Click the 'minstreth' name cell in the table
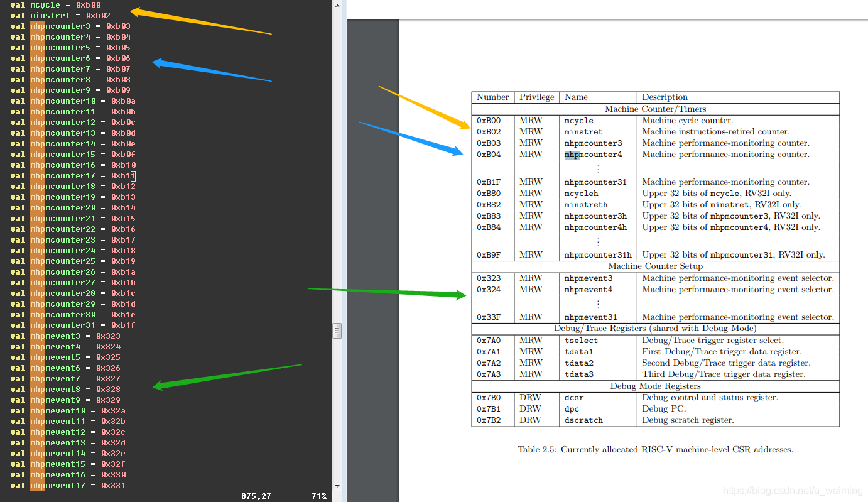Image resolution: width=868 pixels, height=502 pixels. point(586,205)
